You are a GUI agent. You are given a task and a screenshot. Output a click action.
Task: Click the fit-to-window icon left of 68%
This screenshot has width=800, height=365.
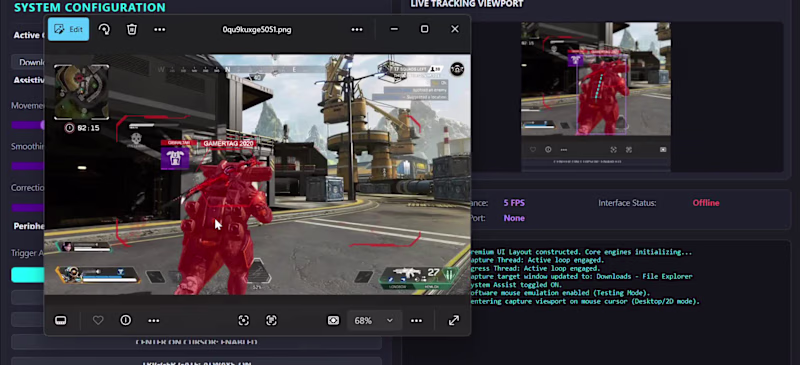click(x=333, y=321)
